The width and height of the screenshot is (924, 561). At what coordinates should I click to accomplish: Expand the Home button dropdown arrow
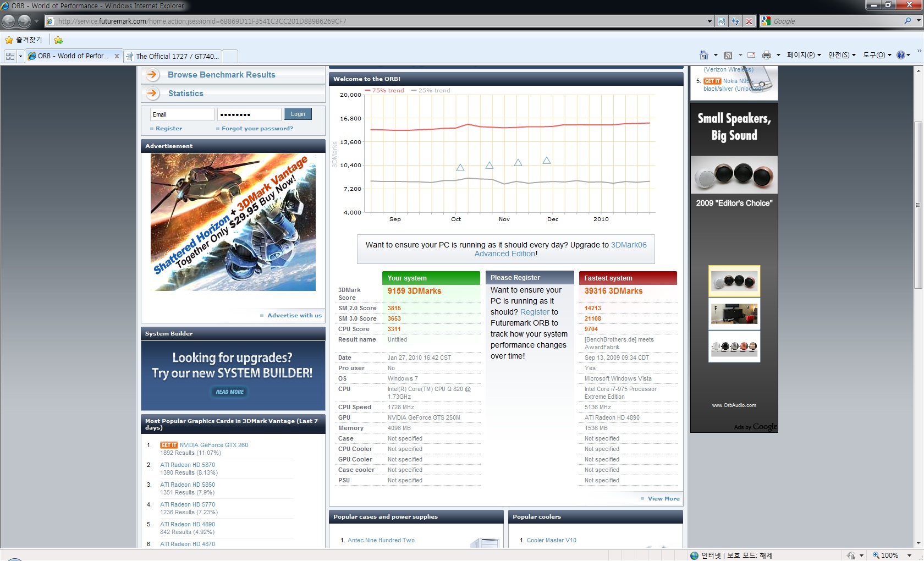coord(716,55)
